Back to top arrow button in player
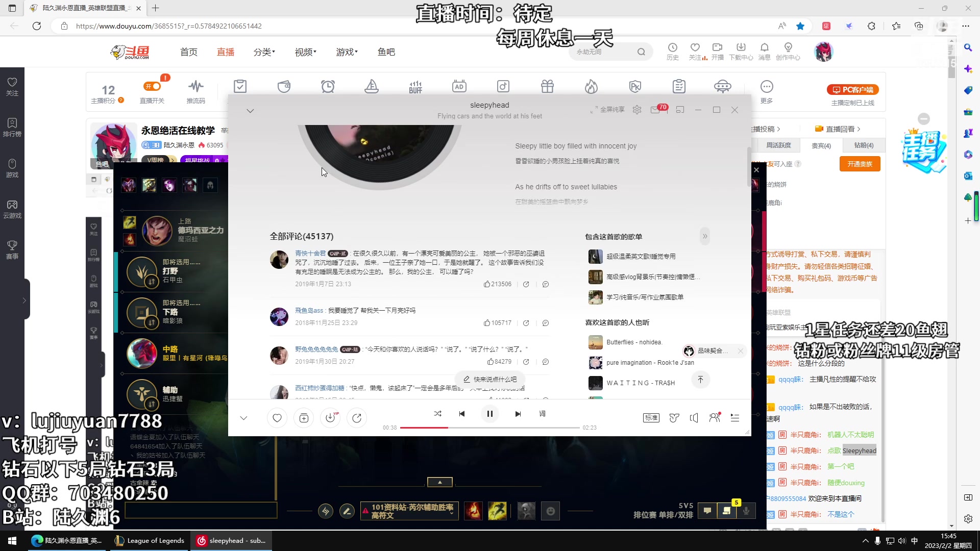The height and width of the screenshot is (551, 980). point(701,380)
